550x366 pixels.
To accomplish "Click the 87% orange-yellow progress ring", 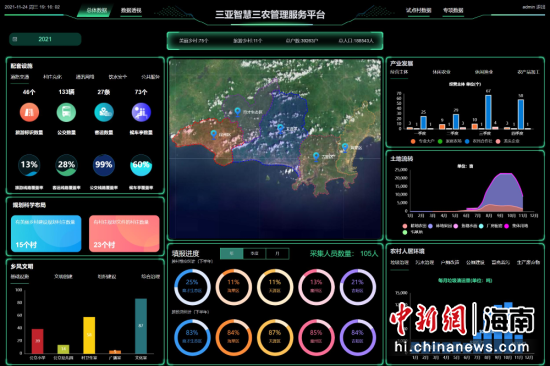I will 275,337.
